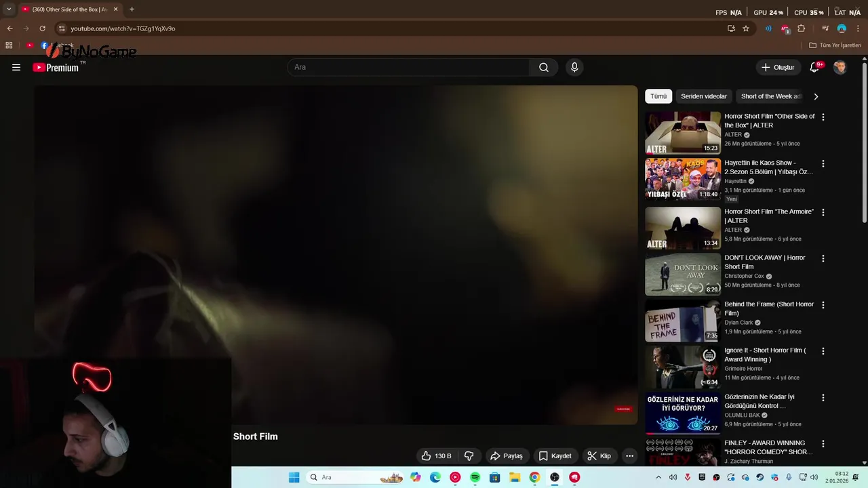Open DON'T LOOK AWAY thumbnail
Screen dimensions: 868x488
coord(683,274)
